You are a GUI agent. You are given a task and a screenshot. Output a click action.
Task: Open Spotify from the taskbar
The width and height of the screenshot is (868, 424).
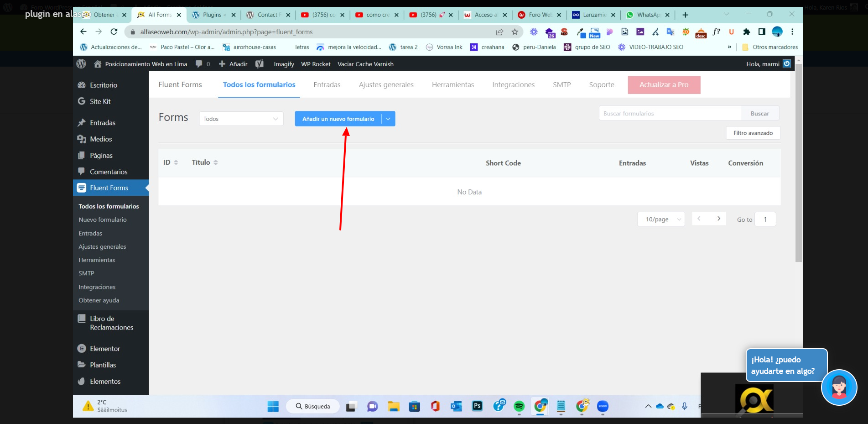(519, 406)
